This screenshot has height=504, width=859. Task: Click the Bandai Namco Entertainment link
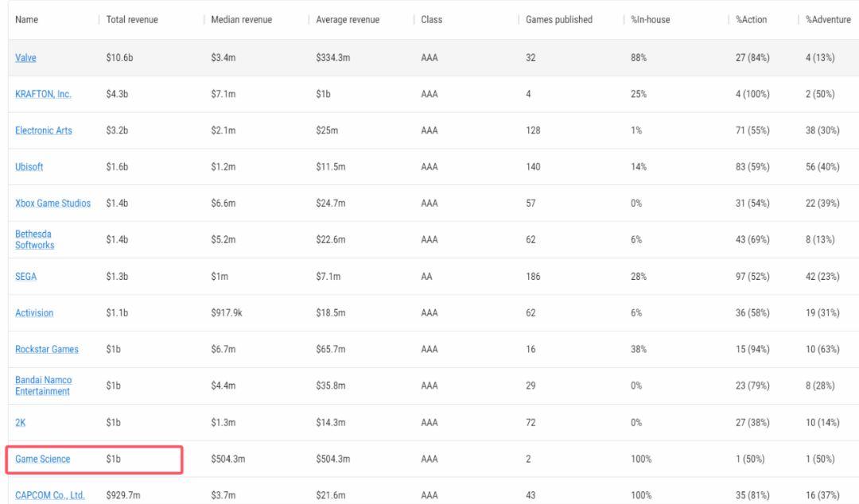42,386
